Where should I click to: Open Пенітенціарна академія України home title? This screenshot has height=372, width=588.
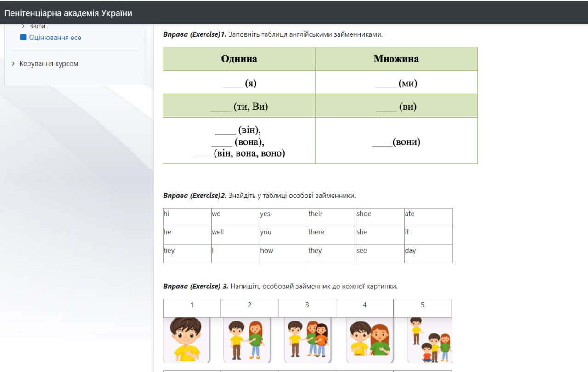[68, 13]
